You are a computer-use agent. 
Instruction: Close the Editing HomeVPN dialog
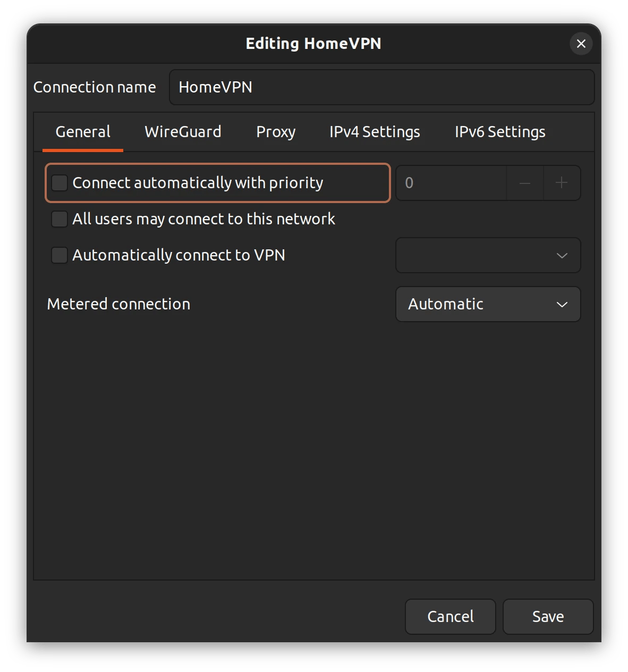tap(581, 44)
